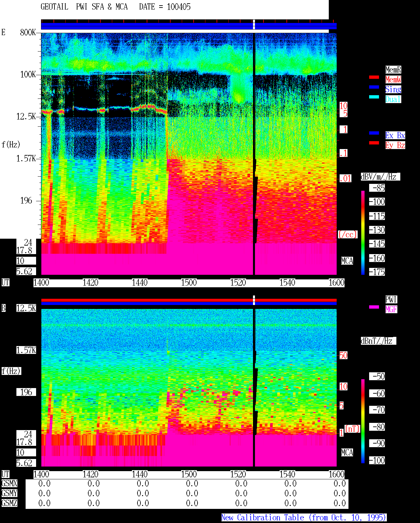Click the B panel letter label

tap(4, 308)
